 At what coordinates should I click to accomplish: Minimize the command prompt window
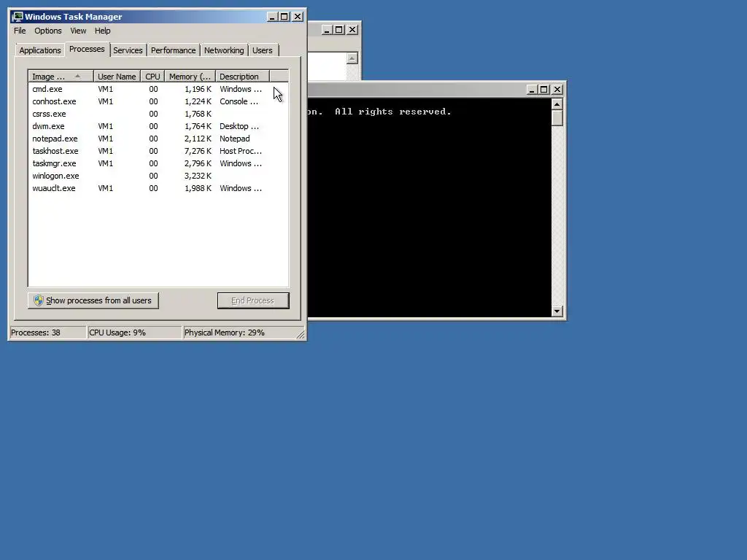532,90
